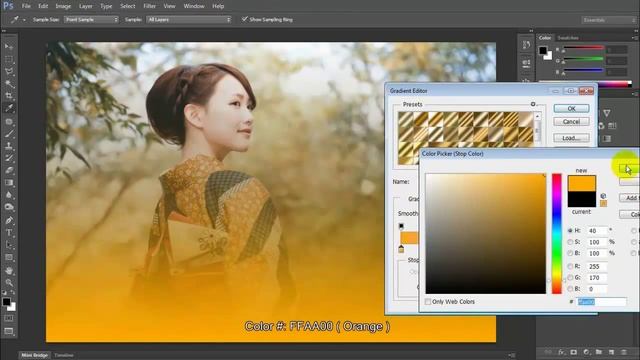The height and width of the screenshot is (360, 640).
Task: Select the Hand tool
Action: point(9,270)
